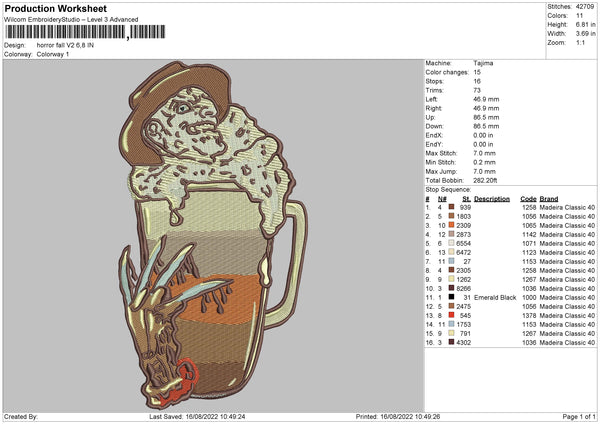600x424 pixels.
Task: Click the underlined 'St.' column header
Action: [466, 199]
